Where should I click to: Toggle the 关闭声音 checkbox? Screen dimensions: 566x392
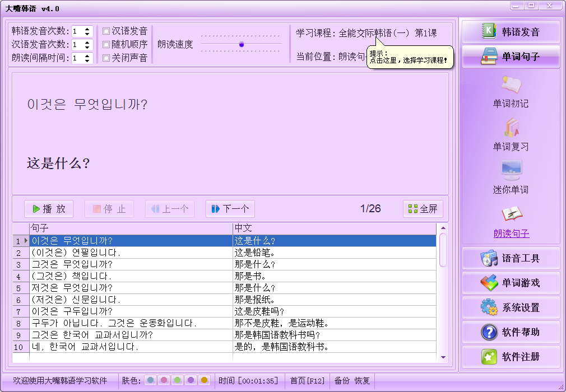[106, 58]
